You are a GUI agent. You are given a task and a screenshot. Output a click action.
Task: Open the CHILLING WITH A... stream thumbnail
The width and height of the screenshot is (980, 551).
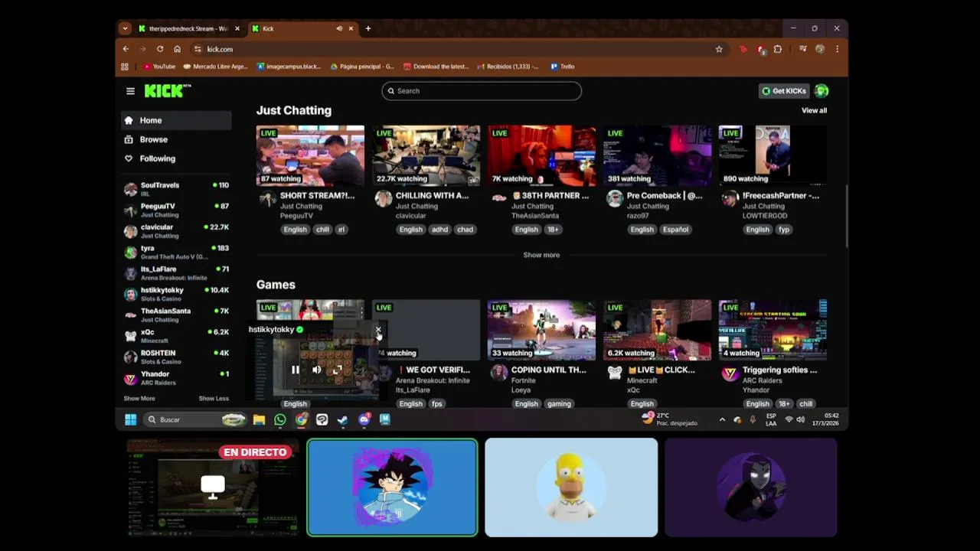426,156
